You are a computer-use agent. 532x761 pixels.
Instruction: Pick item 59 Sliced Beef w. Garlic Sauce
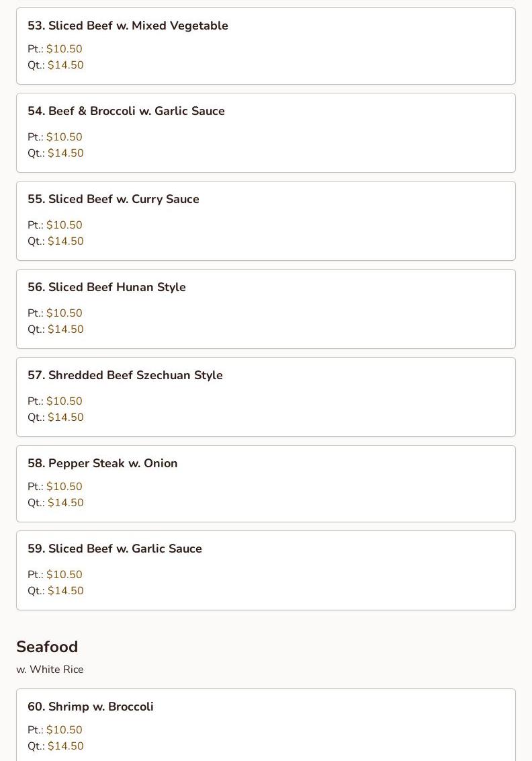point(115,549)
